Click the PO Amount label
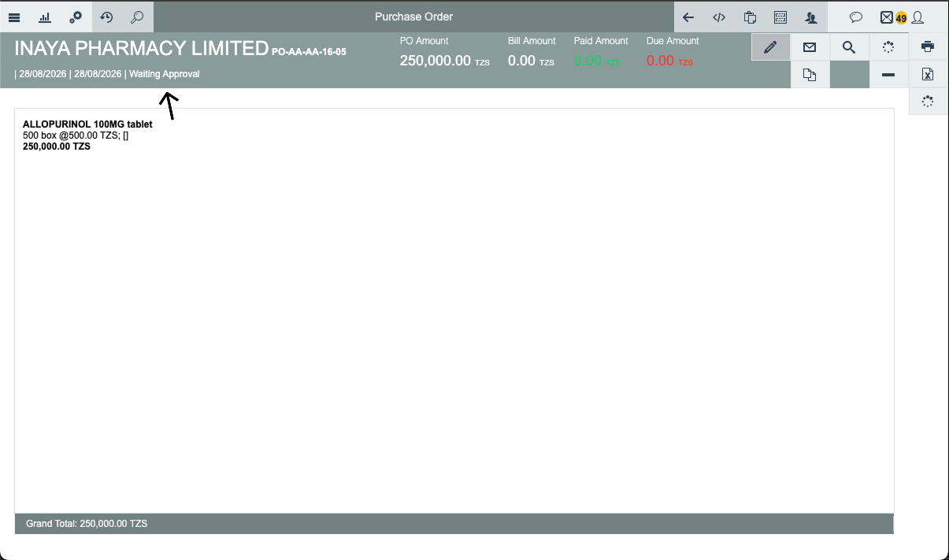The width and height of the screenshot is (949, 560). (424, 41)
